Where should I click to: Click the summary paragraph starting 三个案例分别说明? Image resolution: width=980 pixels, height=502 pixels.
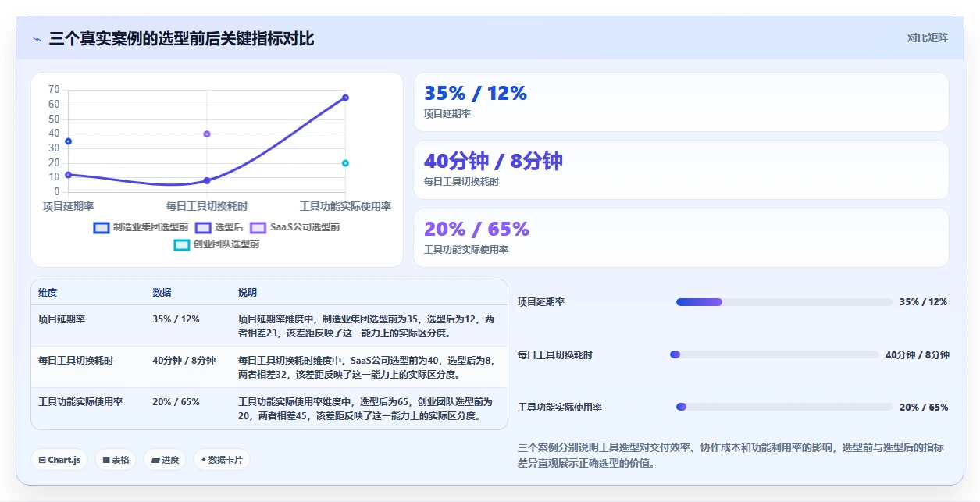pos(731,455)
